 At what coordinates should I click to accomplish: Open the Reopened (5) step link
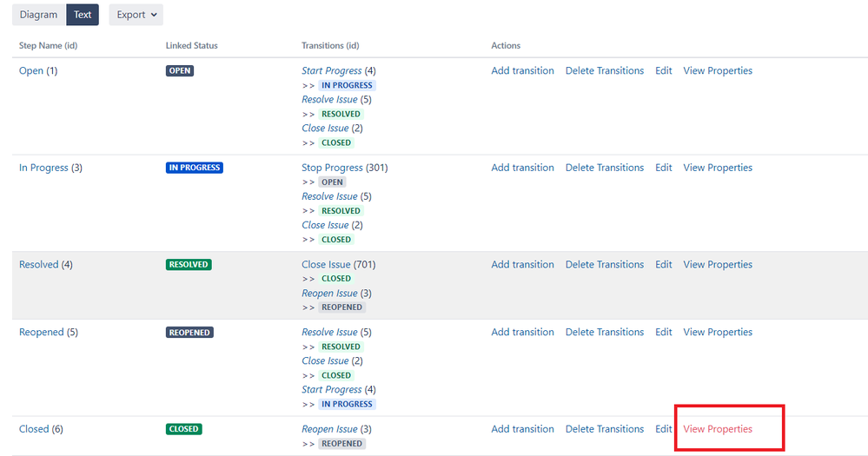[x=42, y=332]
